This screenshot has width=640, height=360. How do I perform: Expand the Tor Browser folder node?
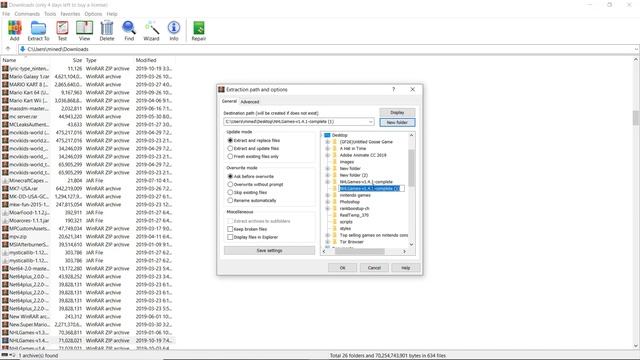(x=327, y=242)
